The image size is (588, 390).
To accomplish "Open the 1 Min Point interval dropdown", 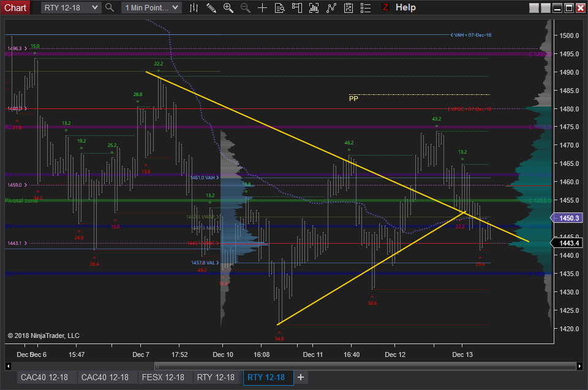I will [151, 7].
